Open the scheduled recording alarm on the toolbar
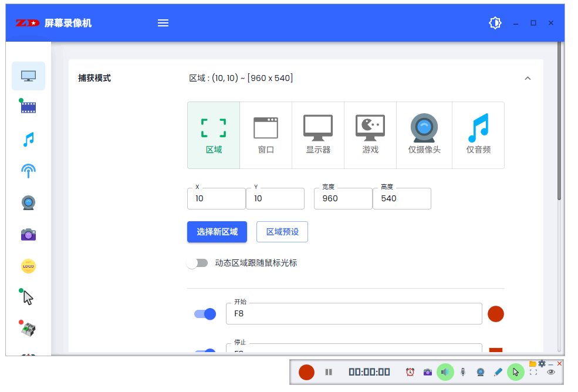 (410, 371)
